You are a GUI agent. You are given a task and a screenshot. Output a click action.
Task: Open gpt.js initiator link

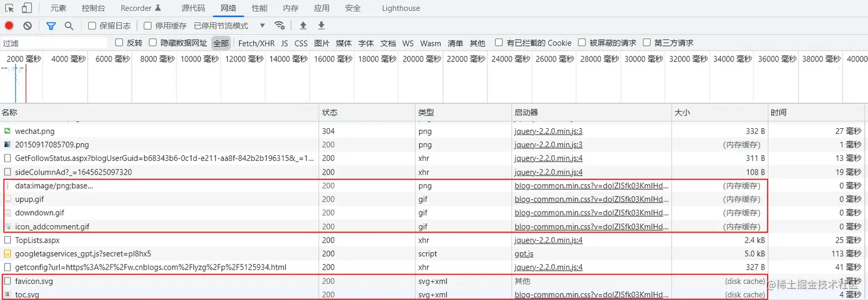pos(525,253)
